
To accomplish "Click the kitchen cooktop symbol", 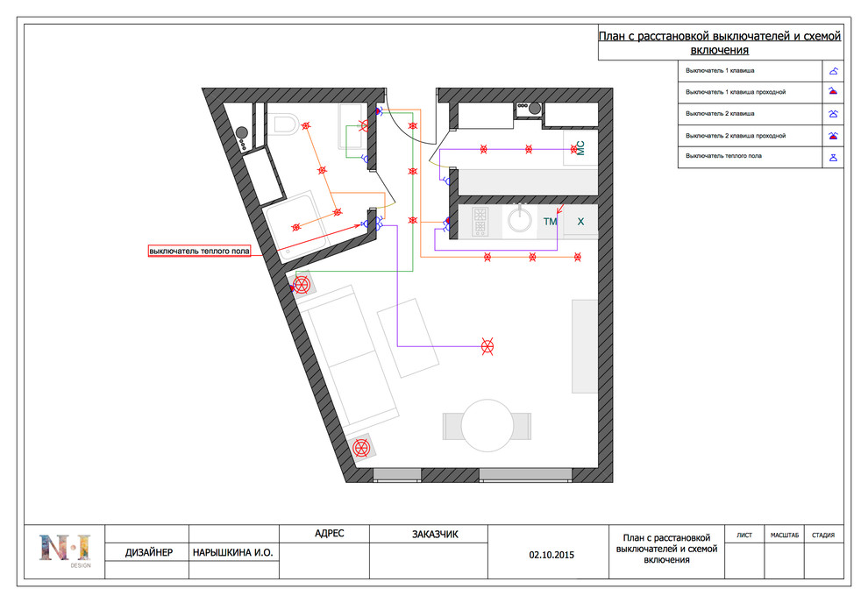I will click(480, 221).
